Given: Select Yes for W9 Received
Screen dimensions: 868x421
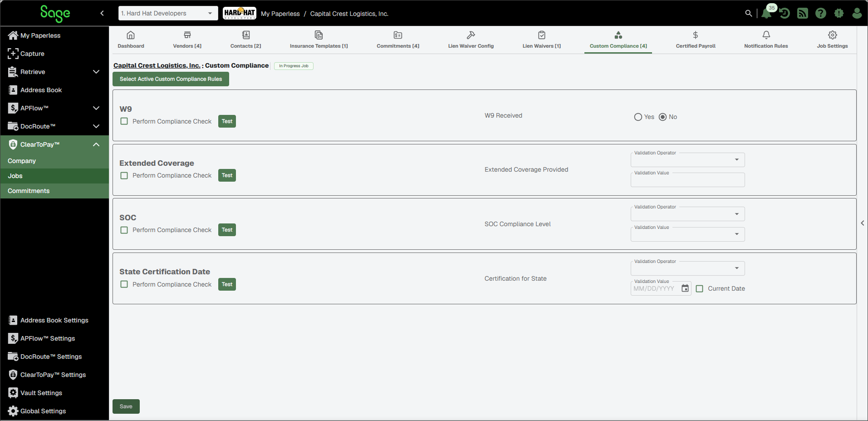Looking at the screenshot, I should click(638, 117).
